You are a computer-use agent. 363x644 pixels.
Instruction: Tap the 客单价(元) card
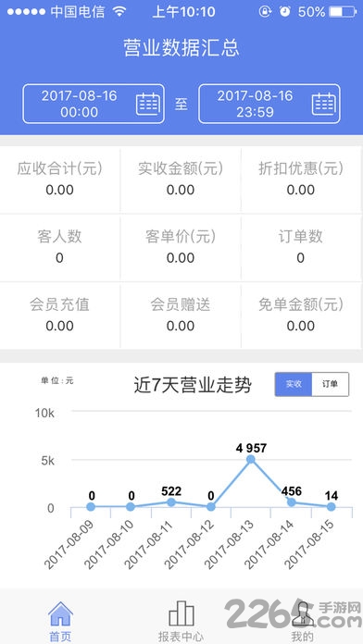tap(181, 248)
